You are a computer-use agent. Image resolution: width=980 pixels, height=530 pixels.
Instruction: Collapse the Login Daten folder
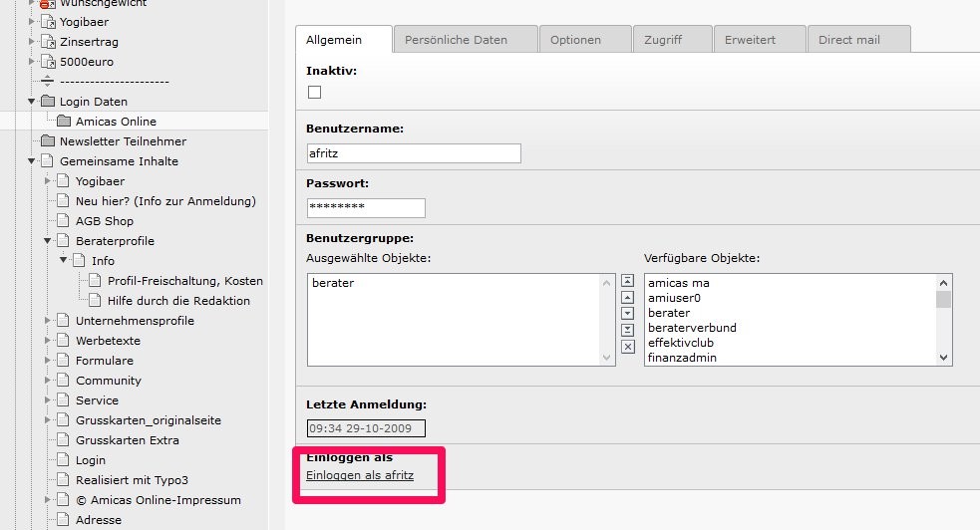click(32, 102)
